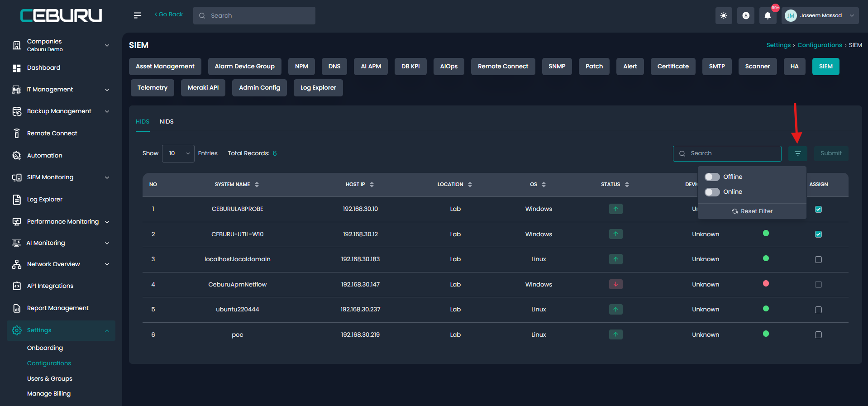Click the Performance Monitoring sidebar icon

tap(17, 222)
